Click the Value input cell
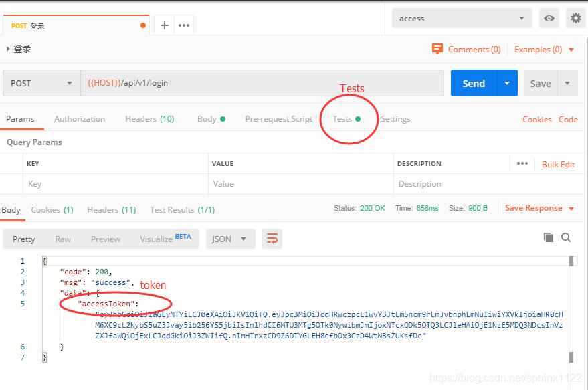Screen dimensions: 588x390 [301, 184]
